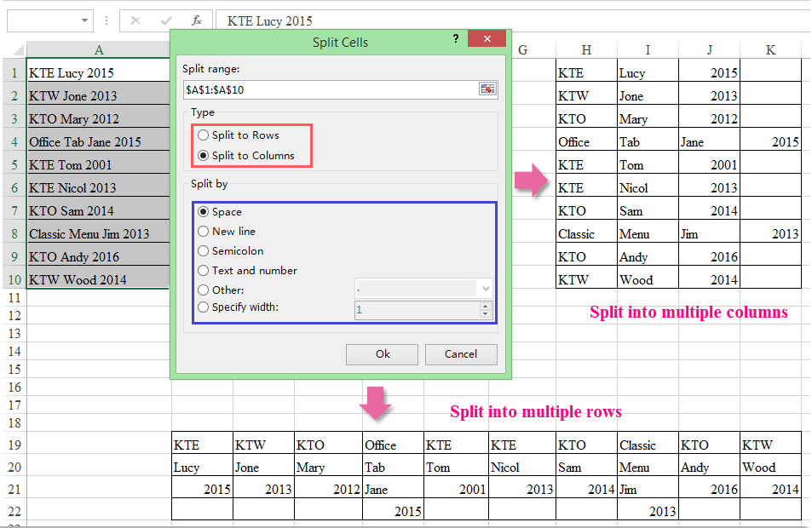Open the Name Box dropdown arrow
This screenshot has width=812, height=528.
click(84, 20)
